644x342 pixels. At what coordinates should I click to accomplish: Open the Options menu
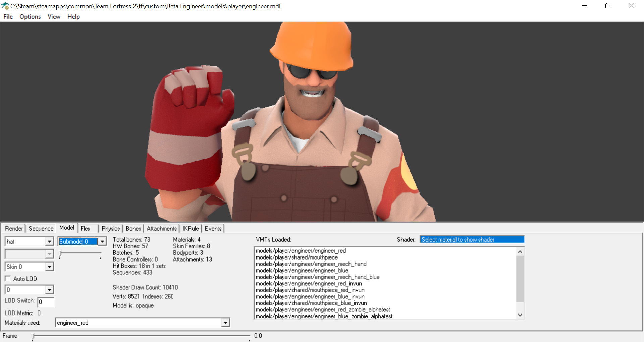click(x=30, y=16)
